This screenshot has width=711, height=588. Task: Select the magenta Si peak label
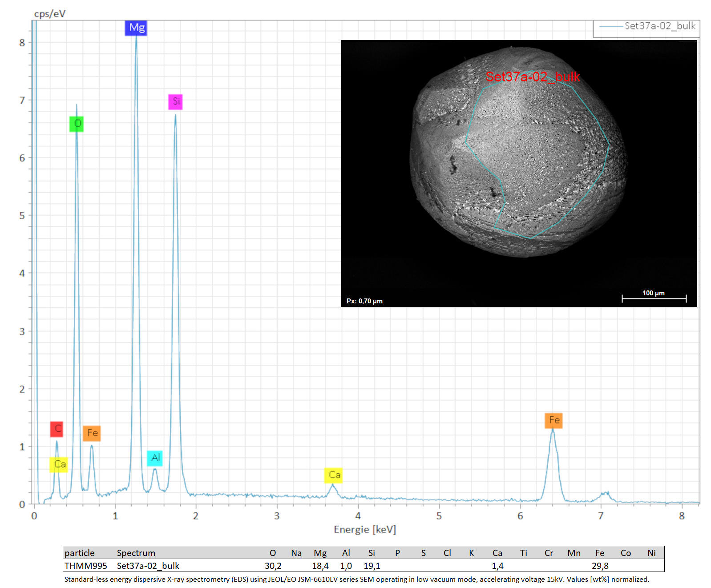click(x=175, y=101)
